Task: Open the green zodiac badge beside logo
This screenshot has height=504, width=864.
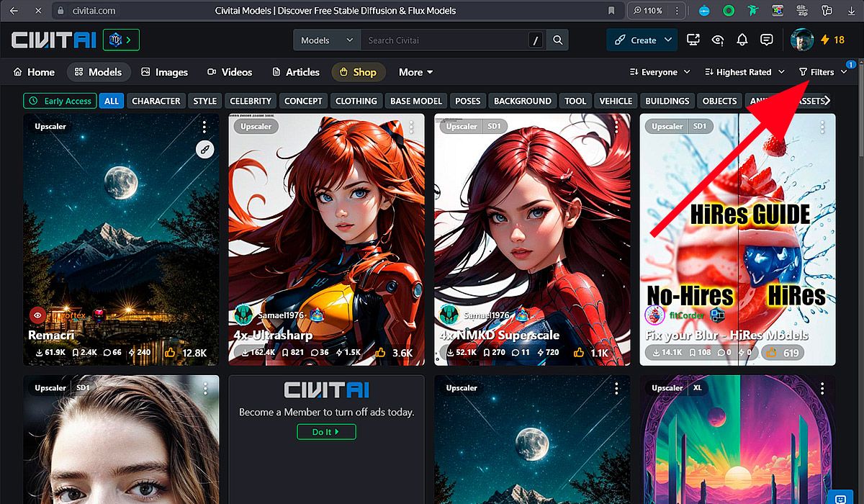Action: 121,40
